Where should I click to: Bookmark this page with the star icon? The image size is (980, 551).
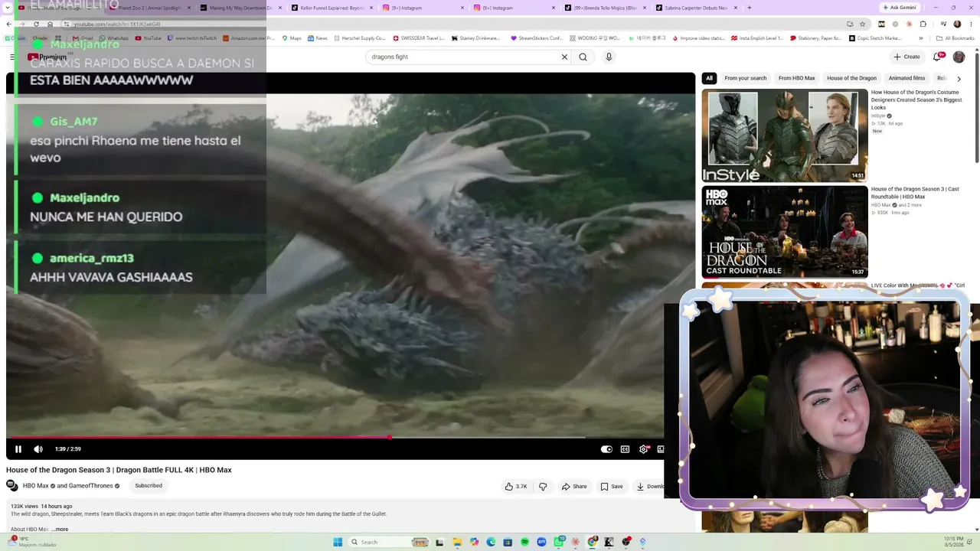[862, 24]
